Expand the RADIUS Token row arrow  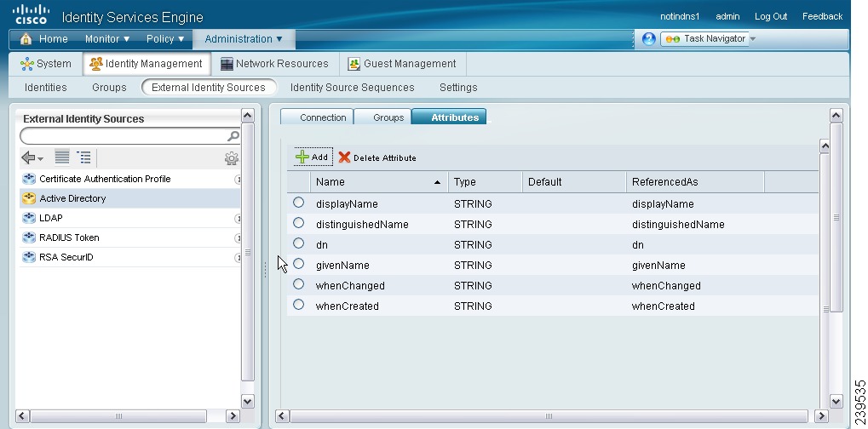click(238, 237)
